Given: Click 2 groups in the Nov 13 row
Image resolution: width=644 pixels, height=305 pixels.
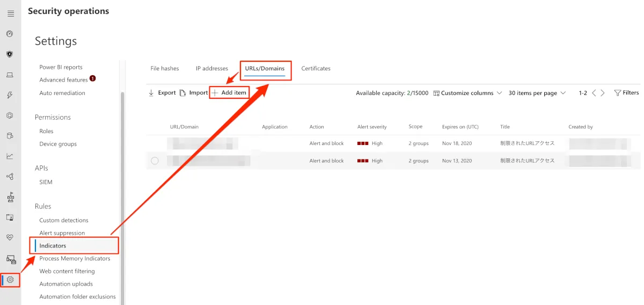Looking at the screenshot, I should (x=419, y=161).
